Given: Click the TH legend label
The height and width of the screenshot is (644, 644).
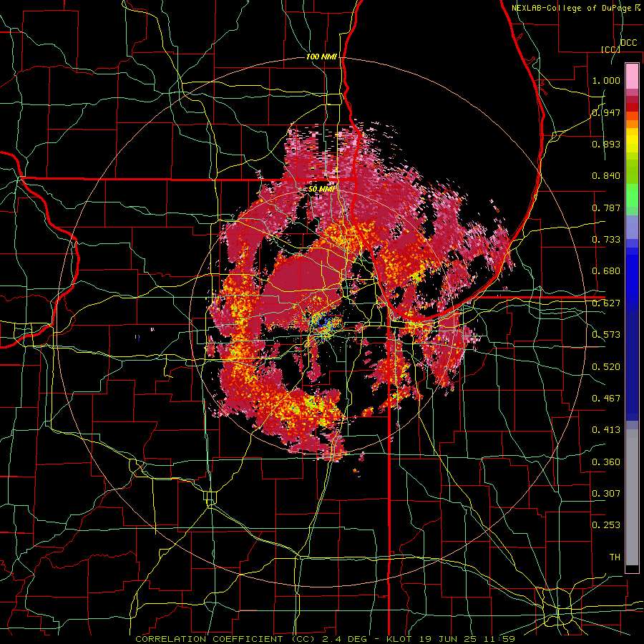Looking at the screenshot, I should tap(615, 557).
